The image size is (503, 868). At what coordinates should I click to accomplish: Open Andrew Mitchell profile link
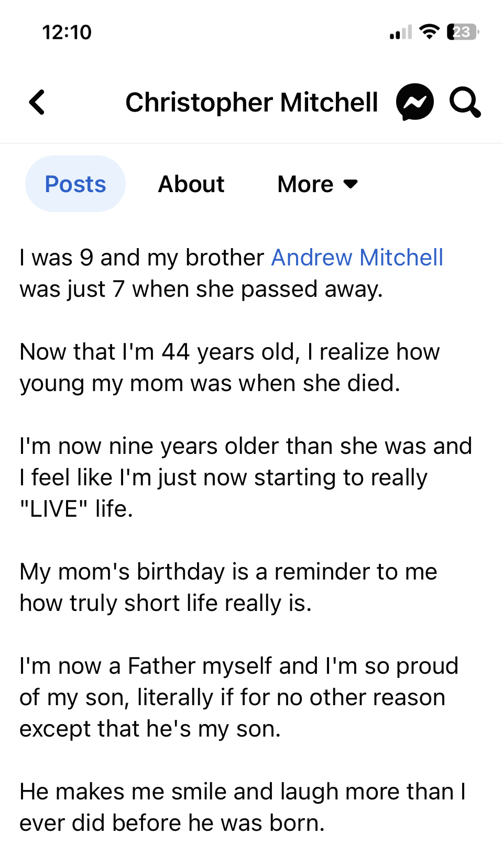(x=357, y=258)
